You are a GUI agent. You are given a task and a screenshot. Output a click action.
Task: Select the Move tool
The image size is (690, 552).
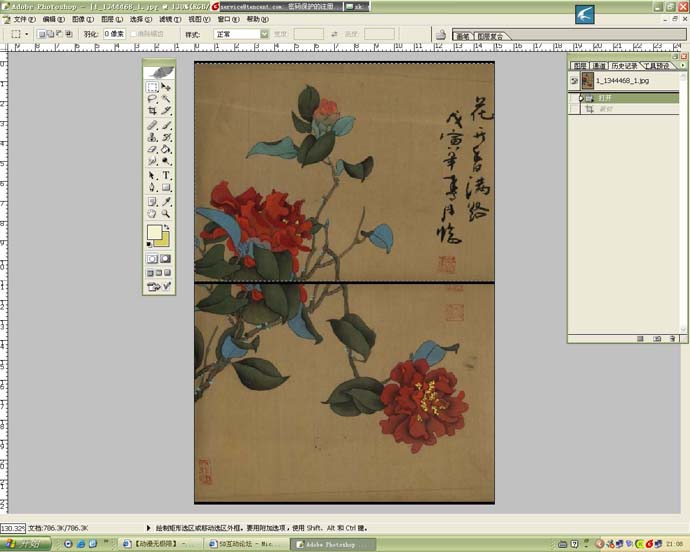click(166, 87)
